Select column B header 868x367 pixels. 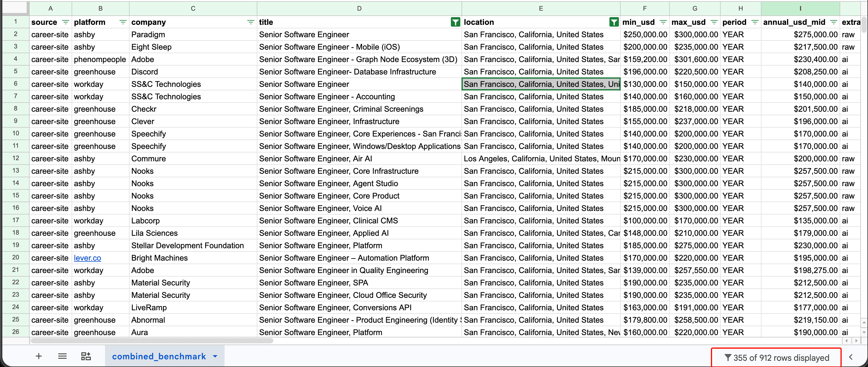click(100, 8)
